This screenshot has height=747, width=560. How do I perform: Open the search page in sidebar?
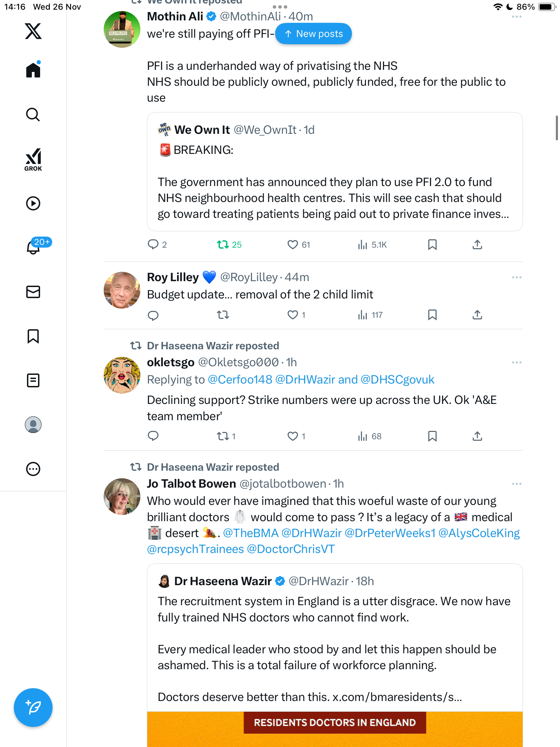point(33,115)
